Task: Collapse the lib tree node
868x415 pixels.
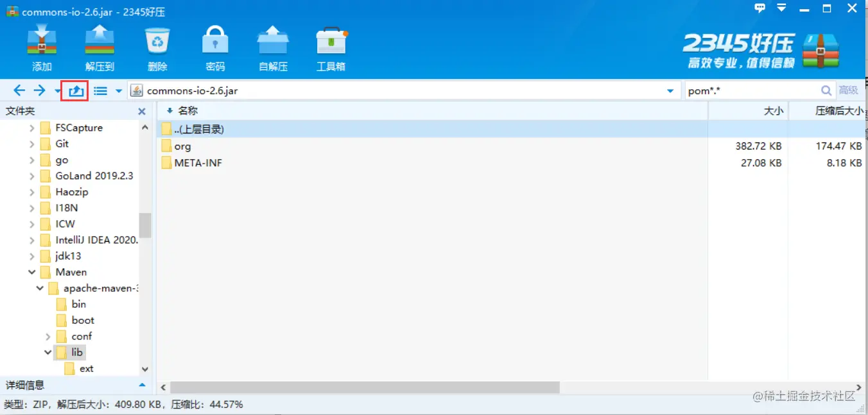Action: (x=48, y=352)
